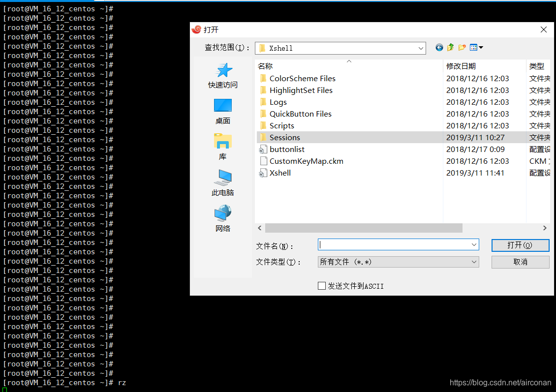Select Network (网络) in sidebar
The height and width of the screenshot is (392, 556).
223,219
